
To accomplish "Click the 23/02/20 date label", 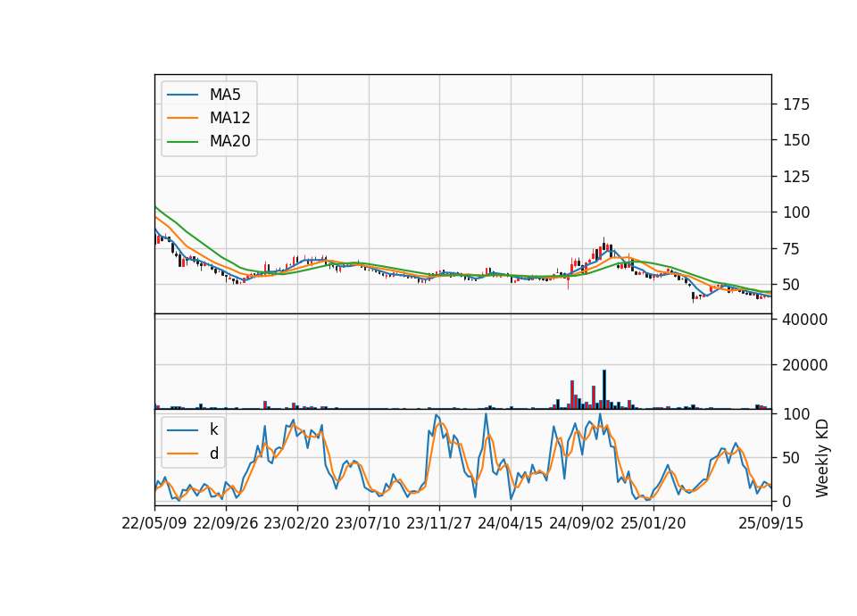I will (296, 523).
